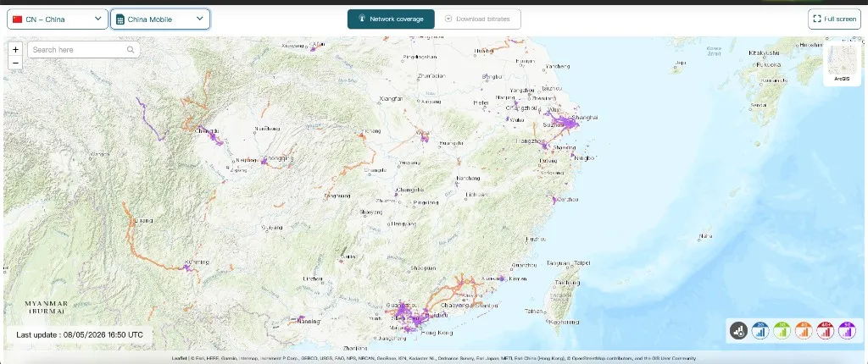Open the China Mobile operator dropdown
This screenshot has height=364, width=868.
tap(160, 19)
